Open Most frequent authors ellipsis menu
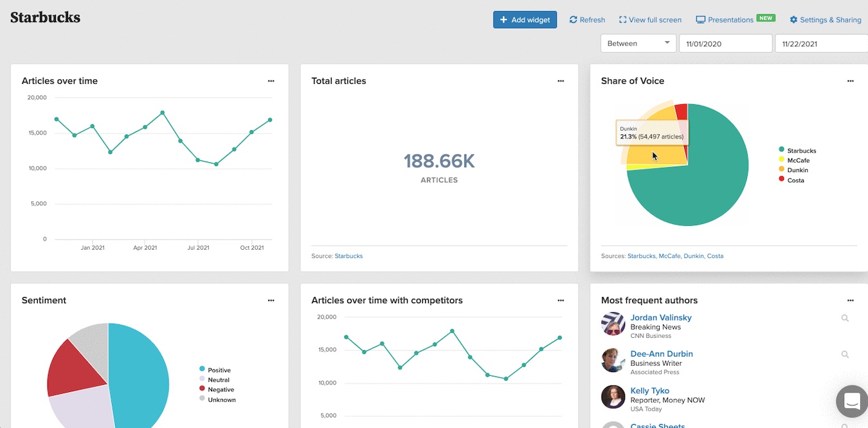The width and height of the screenshot is (868, 428). pos(850,301)
